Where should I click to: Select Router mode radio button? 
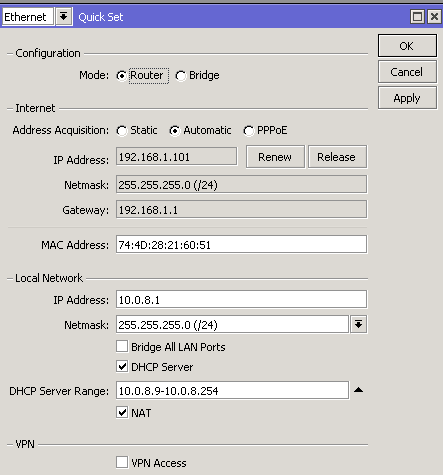pyautogui.click(x=121, y=76)
